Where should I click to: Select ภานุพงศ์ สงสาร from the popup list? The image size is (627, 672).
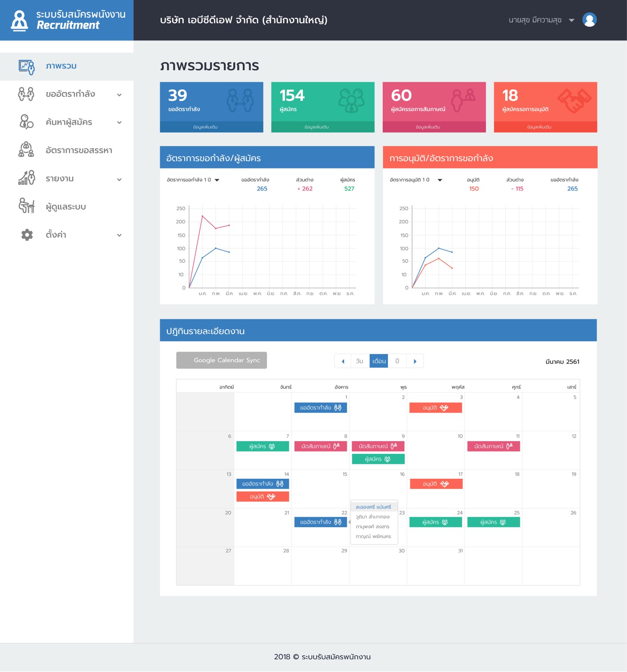pos(373,527)
